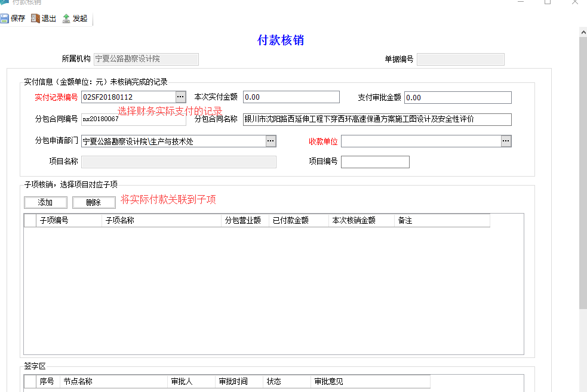Click the 签字区 grid row-selector header cell

tap(30, 381)
